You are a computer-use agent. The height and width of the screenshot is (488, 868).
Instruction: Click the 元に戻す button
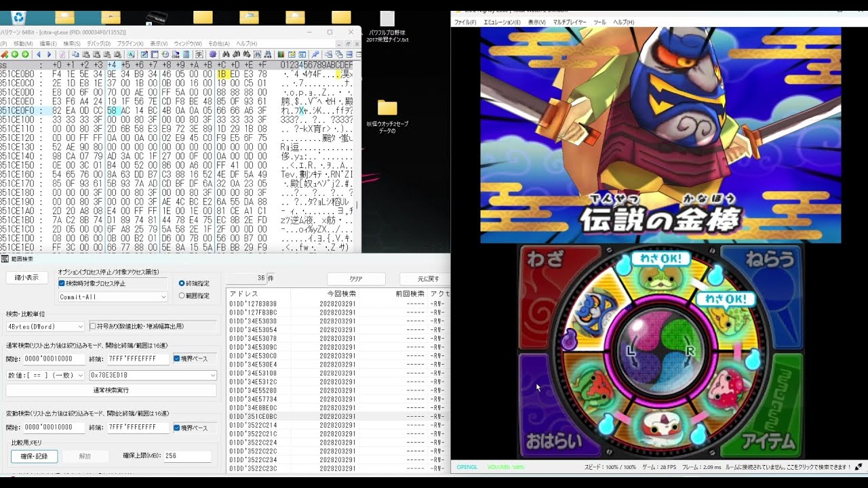coord(424,279)
